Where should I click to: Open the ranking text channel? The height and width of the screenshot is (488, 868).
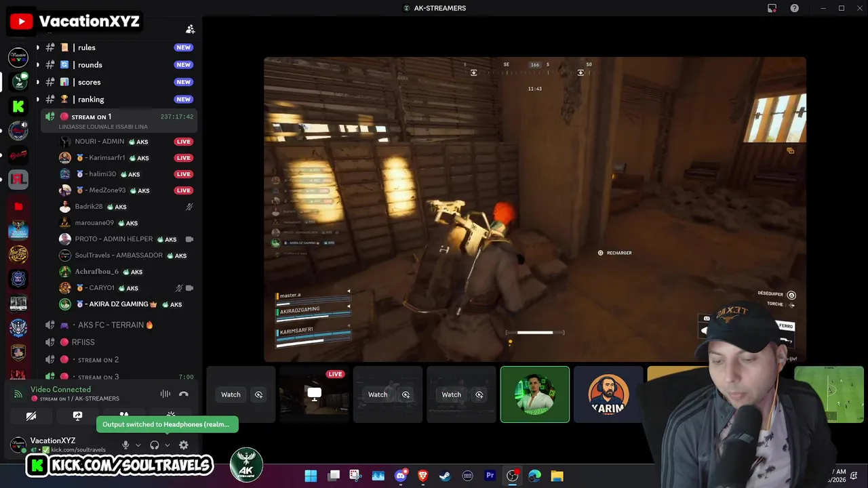pyautogui.click(x=119, y=100)
